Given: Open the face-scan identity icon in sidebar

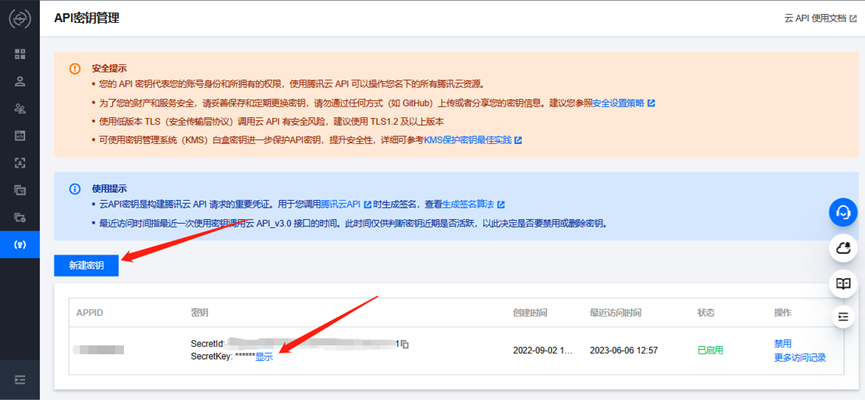Looking at the screenshot, I should [x=20, y=162].
